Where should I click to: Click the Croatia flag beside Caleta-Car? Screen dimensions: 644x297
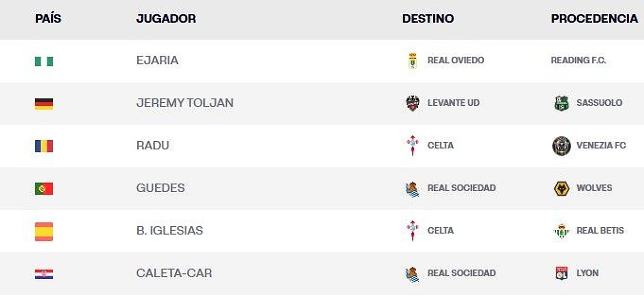(x=44, y=274)
